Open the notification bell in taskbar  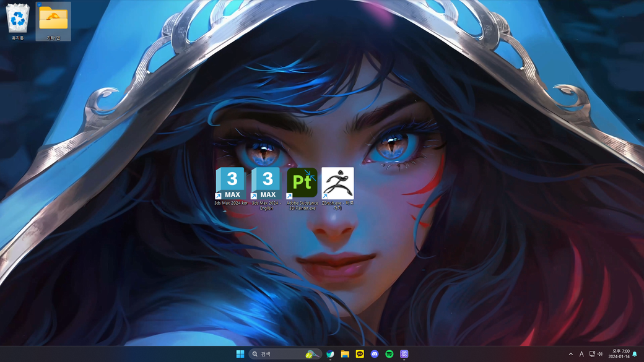click(x=635, y=354)
